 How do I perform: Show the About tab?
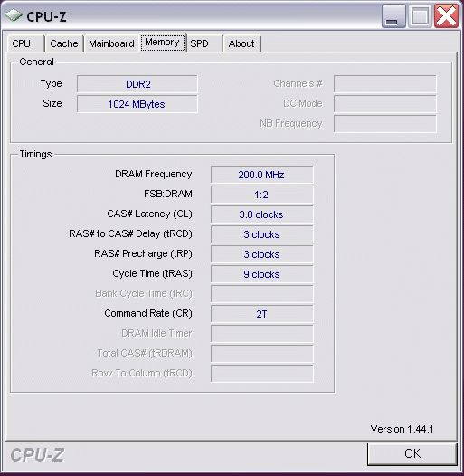pos(241,43)
